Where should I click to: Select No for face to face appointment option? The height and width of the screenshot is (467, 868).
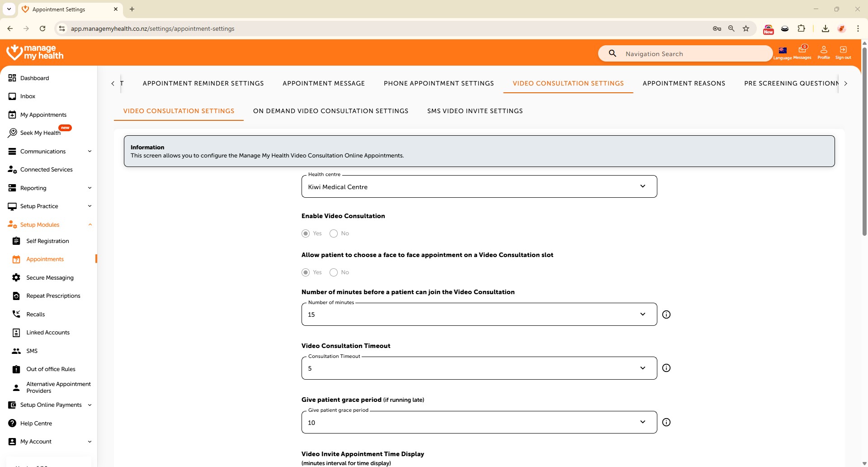(334, 272)
